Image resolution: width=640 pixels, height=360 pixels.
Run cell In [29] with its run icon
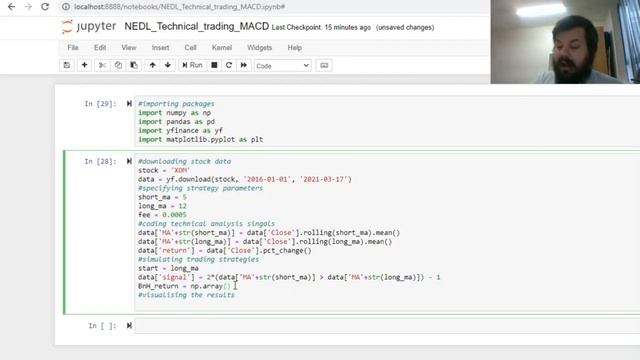129,104
